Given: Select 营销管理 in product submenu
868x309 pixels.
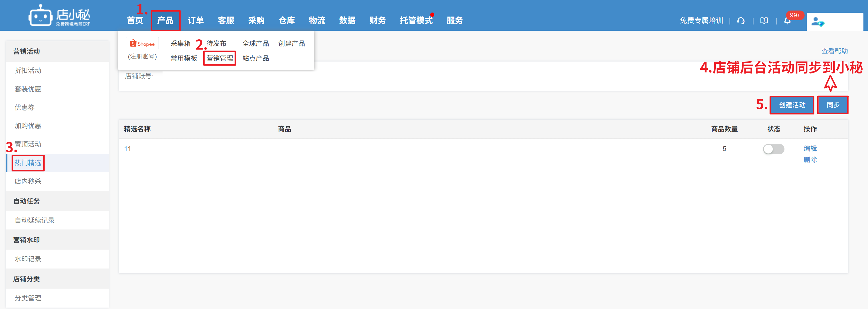Looking at the screenshot, I should [220, 58].
